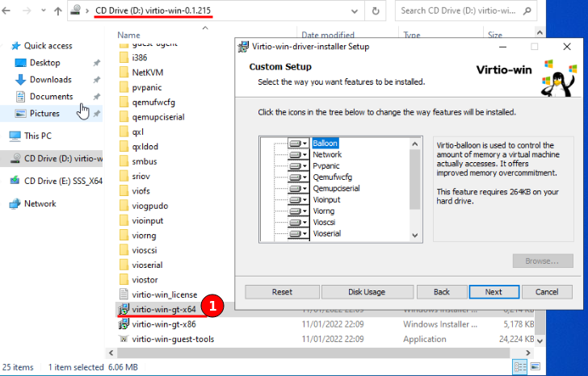This screenshot has width=588, height=376.
Task: Open the Balloon feature install dropdown
Action: click(x=299, y=144)
